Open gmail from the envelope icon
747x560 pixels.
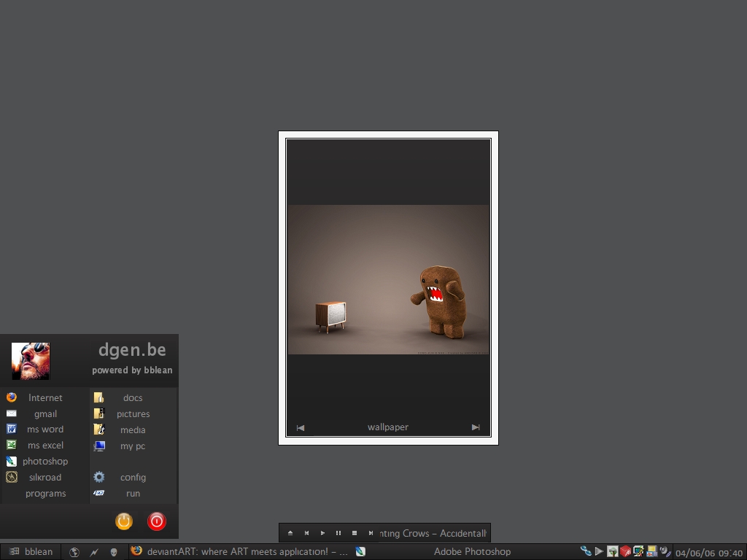(x=12, y=413)
